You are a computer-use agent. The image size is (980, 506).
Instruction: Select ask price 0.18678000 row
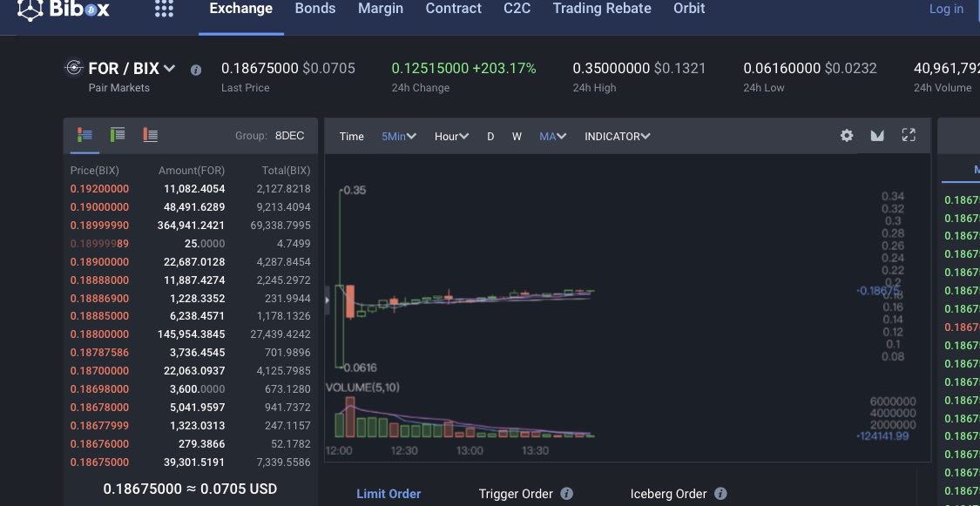[190, 408]
